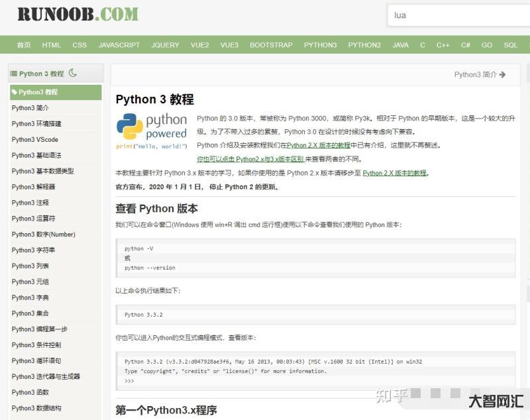
Task: Go to Python3 字符串 in sidebar
Action: point(33,250)
